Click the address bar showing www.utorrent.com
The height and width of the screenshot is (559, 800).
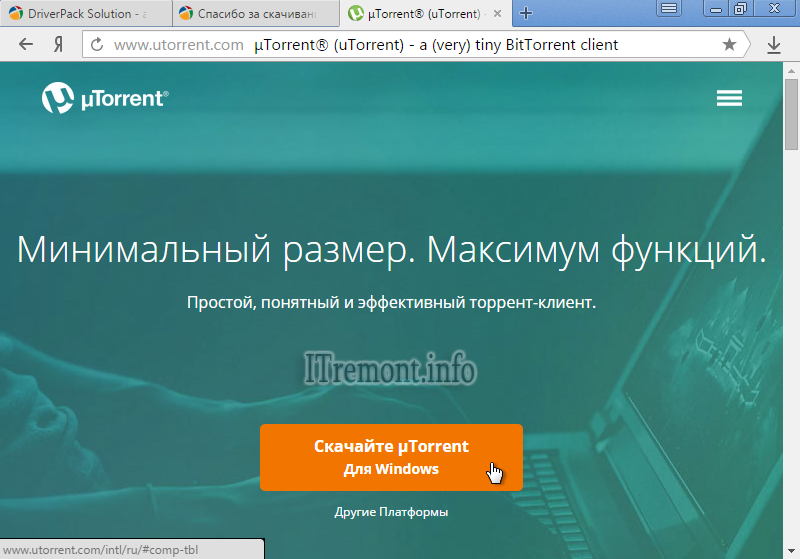point(416,45)
